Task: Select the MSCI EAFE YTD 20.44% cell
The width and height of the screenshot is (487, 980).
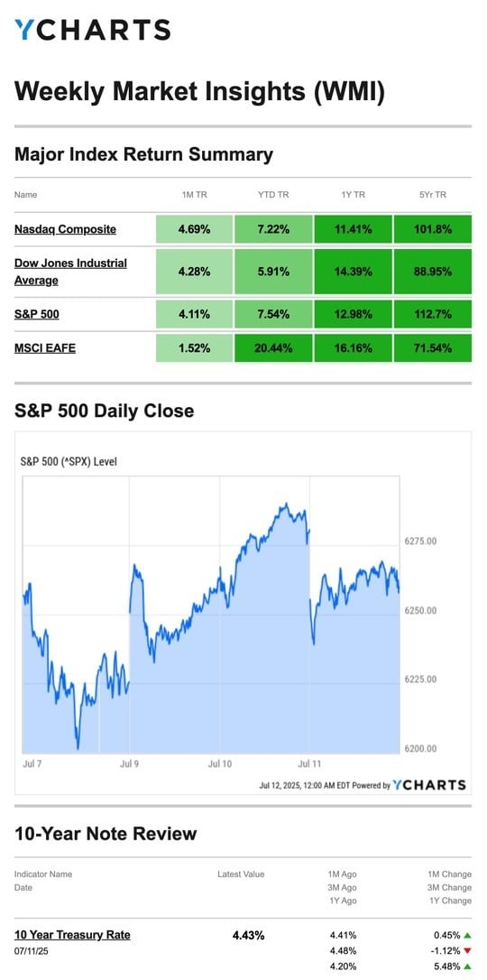Action: click(273, 348)
